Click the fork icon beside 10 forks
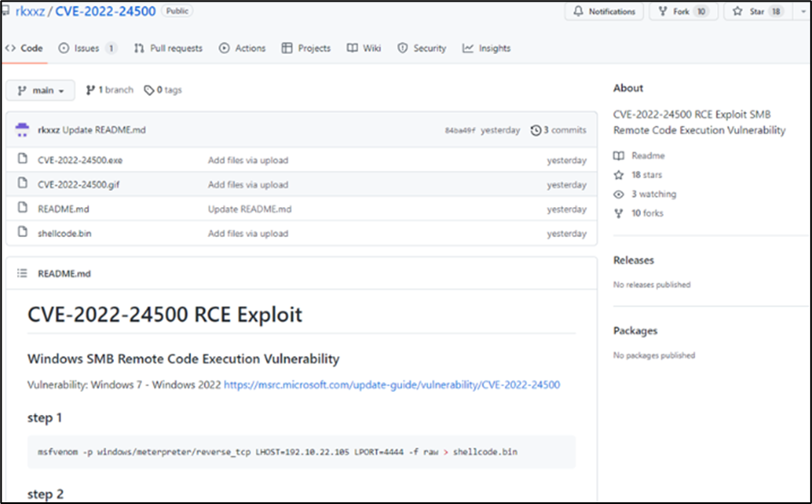The width and height of the screenshot is (812, 504). tap(619, 213)
